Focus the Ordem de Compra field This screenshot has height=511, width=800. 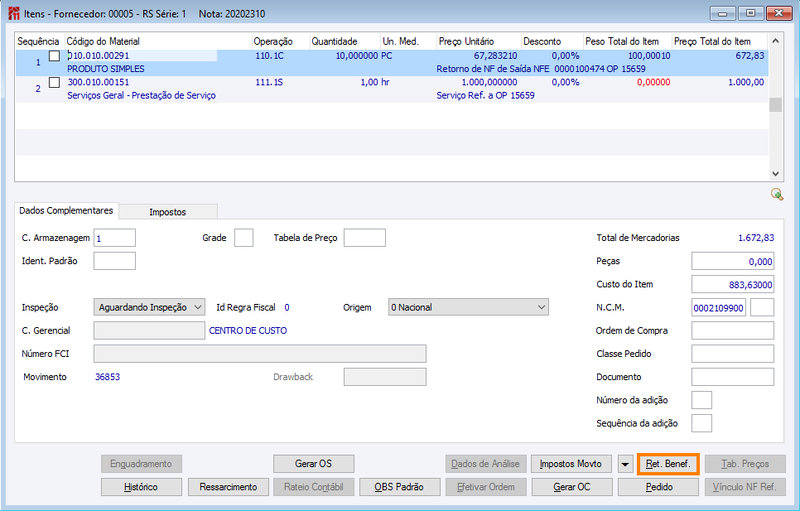733,330
